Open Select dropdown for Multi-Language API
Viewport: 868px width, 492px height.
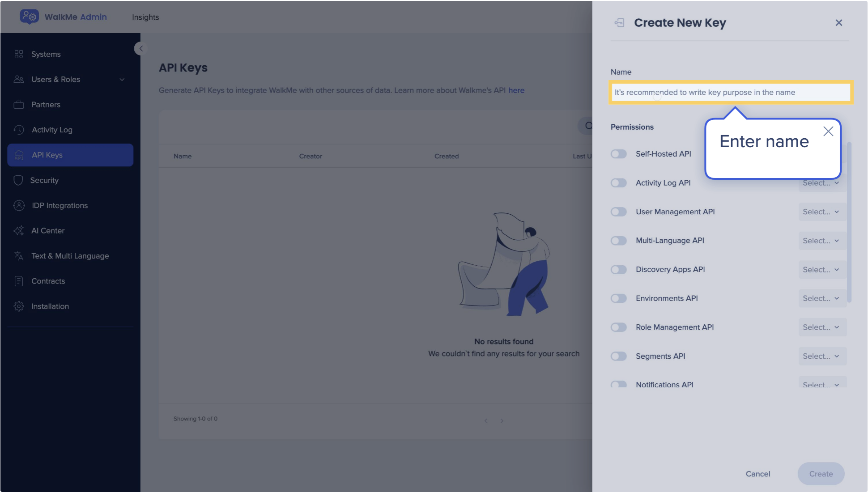pyautogui.click(x=822, y=241)
